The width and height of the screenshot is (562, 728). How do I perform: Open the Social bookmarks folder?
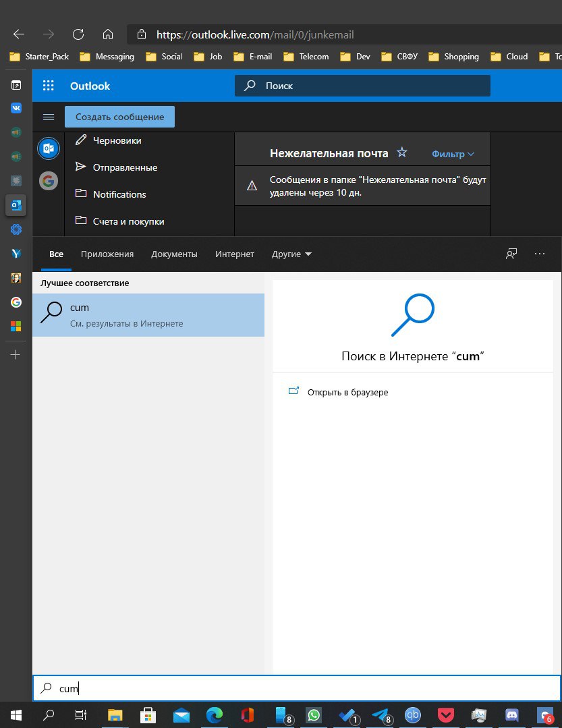pos(165,56)
